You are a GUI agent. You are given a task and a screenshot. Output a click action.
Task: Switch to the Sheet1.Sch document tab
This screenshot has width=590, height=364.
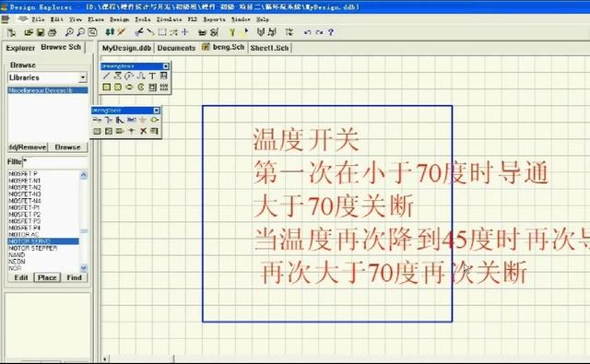click(269, 48)
